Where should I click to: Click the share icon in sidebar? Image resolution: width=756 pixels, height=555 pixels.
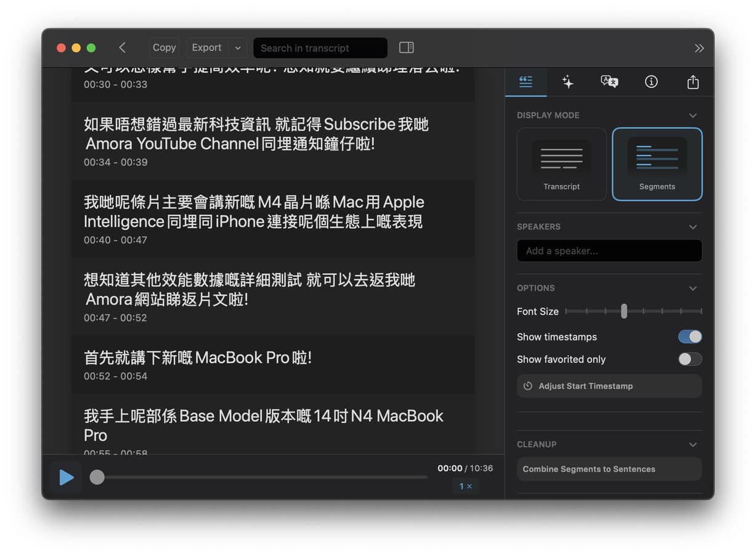click(693, 82)
